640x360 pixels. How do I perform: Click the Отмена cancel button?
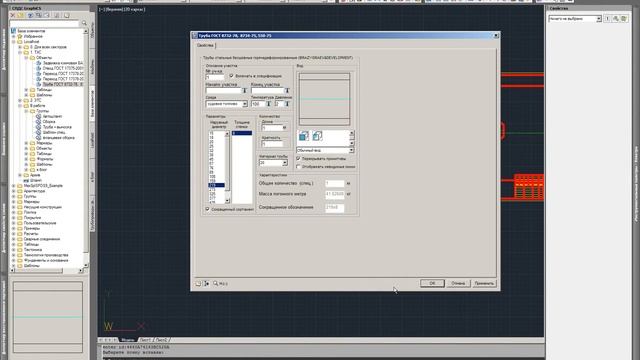coord(458,283)
